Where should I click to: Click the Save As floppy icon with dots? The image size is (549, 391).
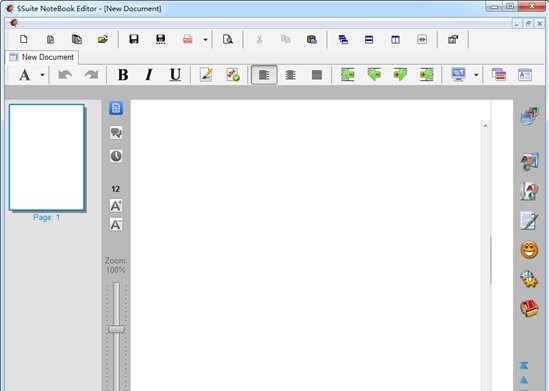click(x=161, y=39)
